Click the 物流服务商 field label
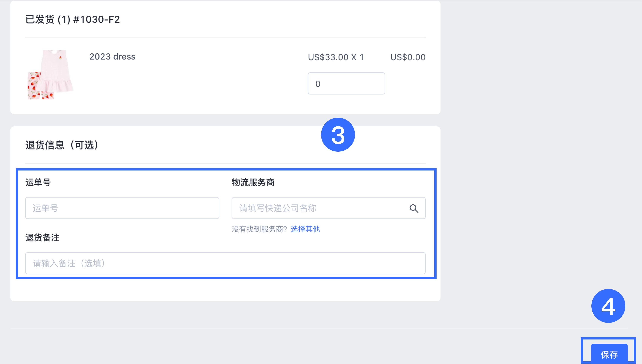Screen dimensions: 642x364 253,183
